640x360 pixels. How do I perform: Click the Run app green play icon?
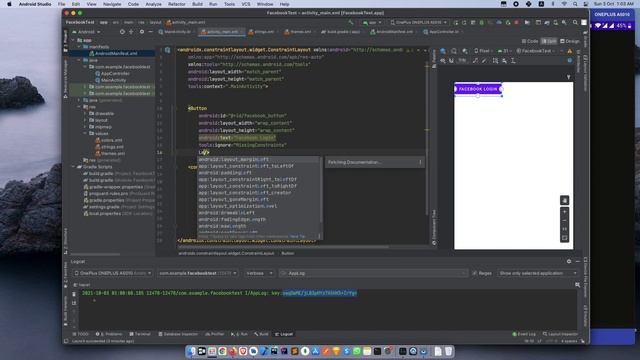456,22
